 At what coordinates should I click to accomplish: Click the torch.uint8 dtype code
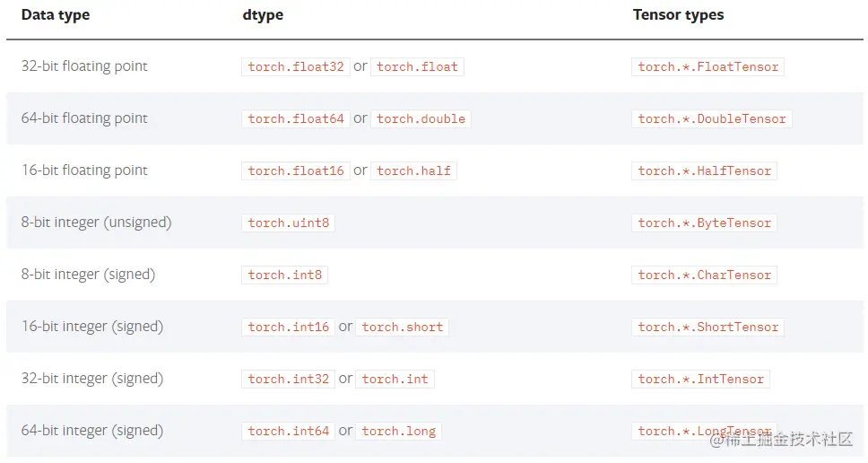pos(288,223)
